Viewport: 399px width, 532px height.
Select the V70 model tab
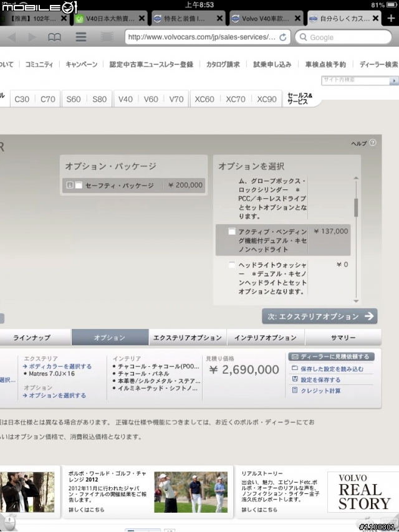click(176, 99)
